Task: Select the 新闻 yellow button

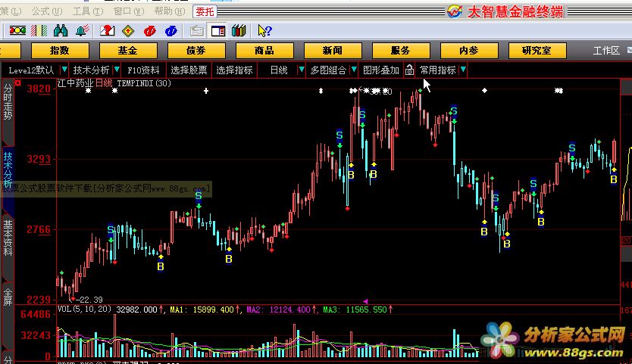Action: (333, 51)
